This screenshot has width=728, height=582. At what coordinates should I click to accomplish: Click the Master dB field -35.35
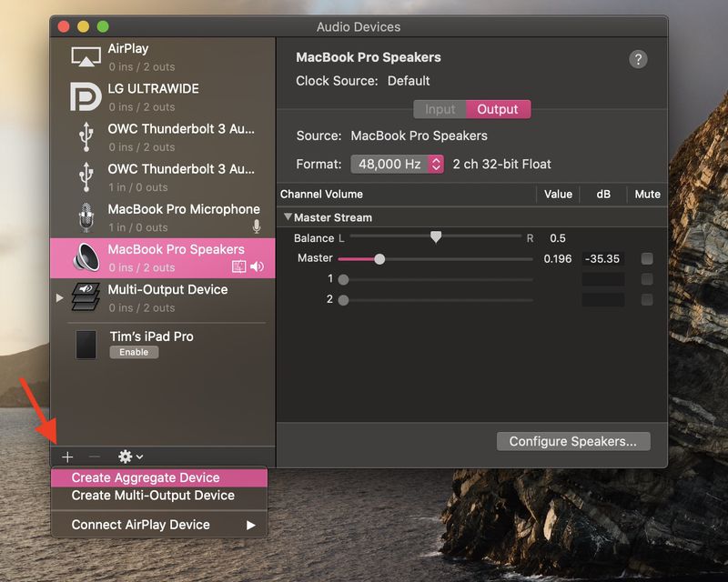coord(602,258)
